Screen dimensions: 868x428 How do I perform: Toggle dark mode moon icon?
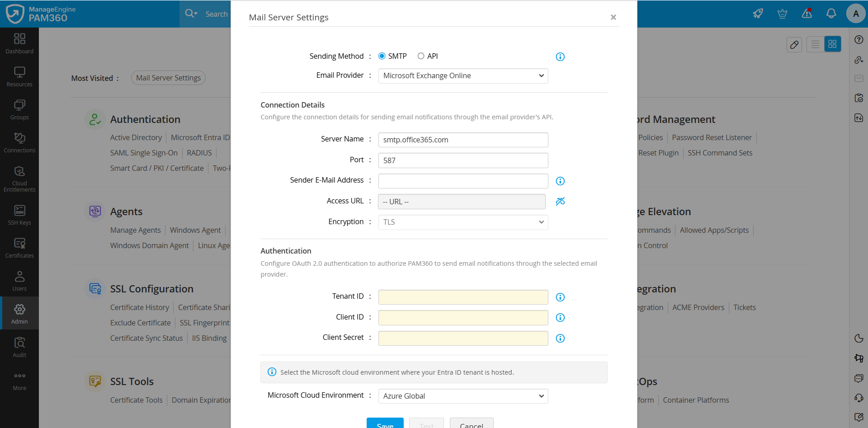point(859,339)
